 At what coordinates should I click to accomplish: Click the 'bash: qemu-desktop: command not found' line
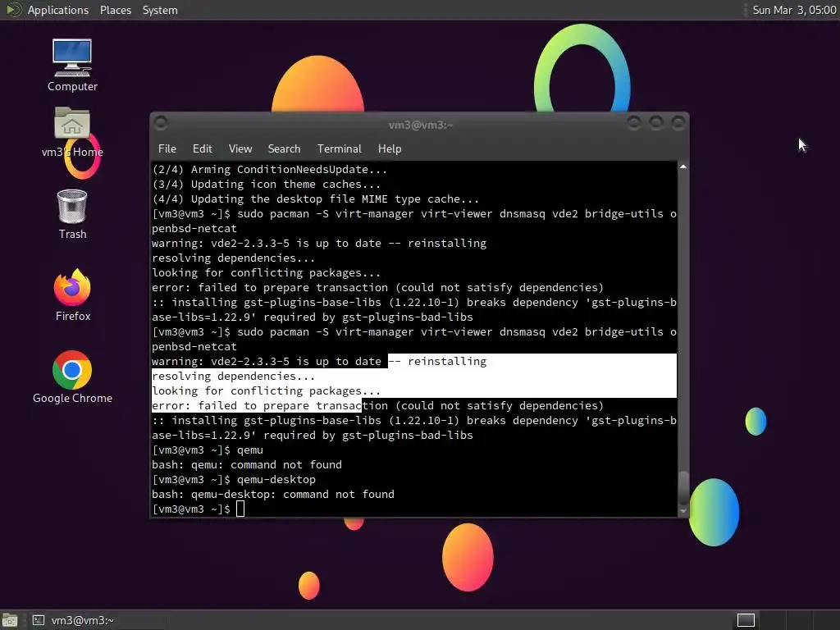pos(272,495)
